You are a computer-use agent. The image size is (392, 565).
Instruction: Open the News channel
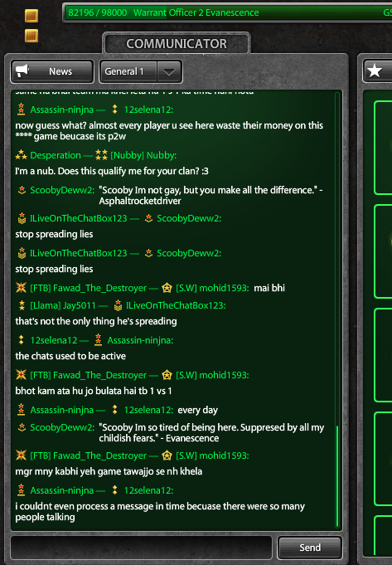coord(52,71)
